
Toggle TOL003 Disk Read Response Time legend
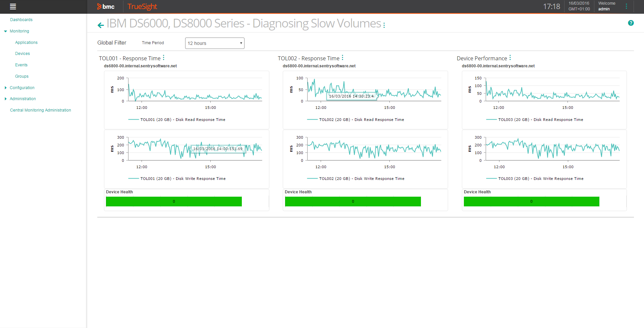[x=535, y=120]
